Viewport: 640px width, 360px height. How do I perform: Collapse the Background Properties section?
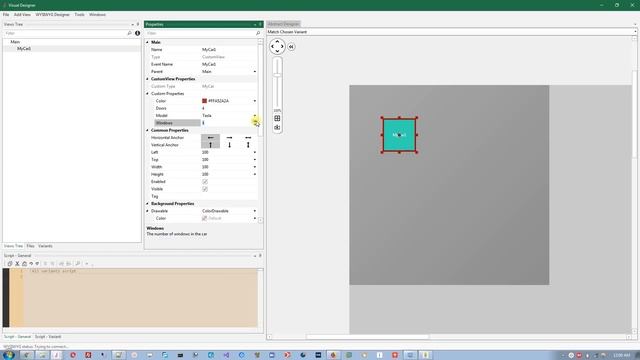tap(148, 204)
